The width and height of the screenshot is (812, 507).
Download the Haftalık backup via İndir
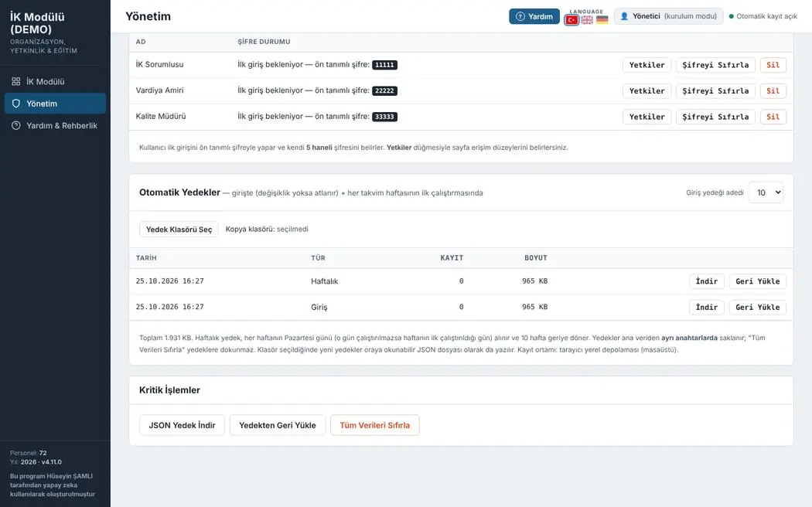coord(706,281)
